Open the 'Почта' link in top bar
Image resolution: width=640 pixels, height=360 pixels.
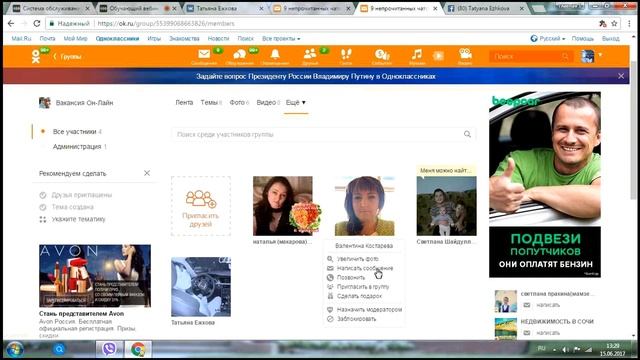point(47,38)
